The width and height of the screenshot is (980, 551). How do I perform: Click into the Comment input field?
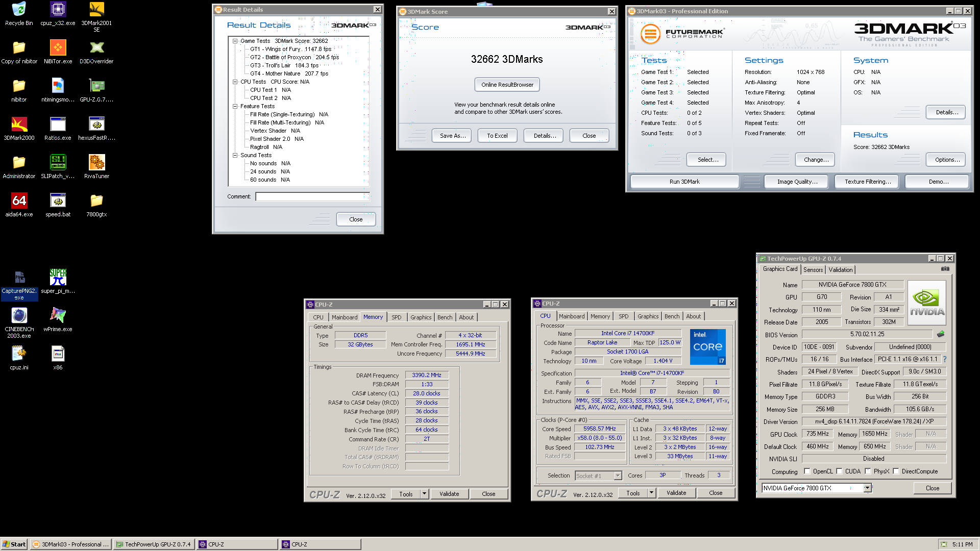point(312,196)
